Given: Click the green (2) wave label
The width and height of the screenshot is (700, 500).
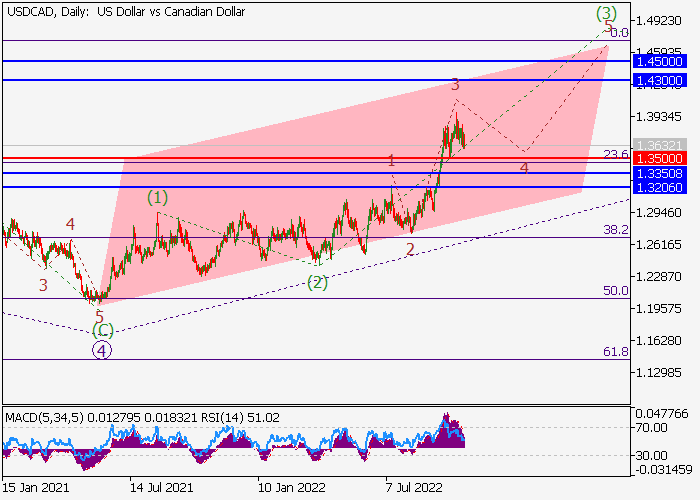Looking at the screenshot, I should 317,283.
